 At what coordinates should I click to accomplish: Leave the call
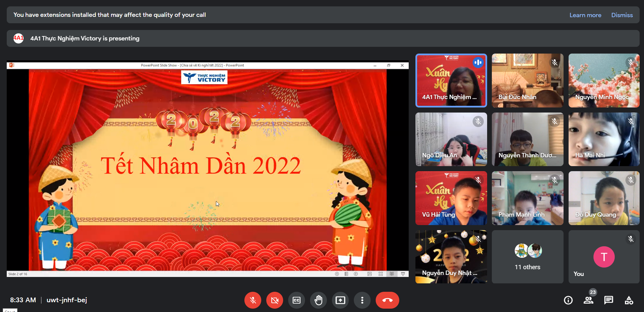[x=387, y=300]
